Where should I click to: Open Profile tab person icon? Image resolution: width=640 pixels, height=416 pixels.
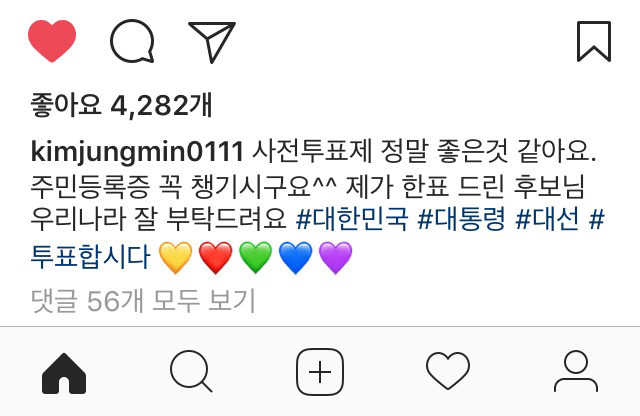click(576, 371)
